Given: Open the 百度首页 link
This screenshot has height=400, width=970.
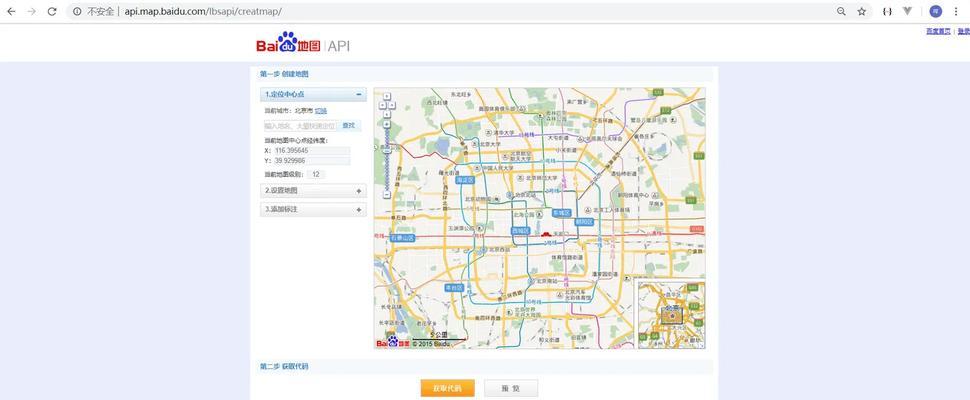Looking at the screenshot, I should [x=938, y=31].
